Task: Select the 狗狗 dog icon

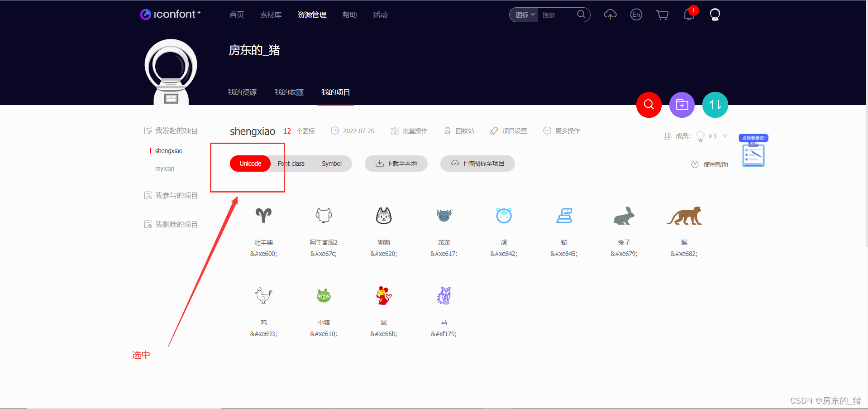Action: click(384, 216)
